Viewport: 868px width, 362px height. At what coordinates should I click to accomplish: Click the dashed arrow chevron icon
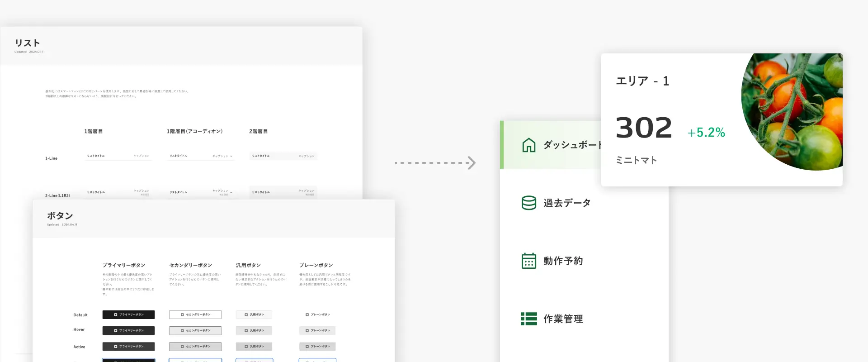tap(471, 163)
